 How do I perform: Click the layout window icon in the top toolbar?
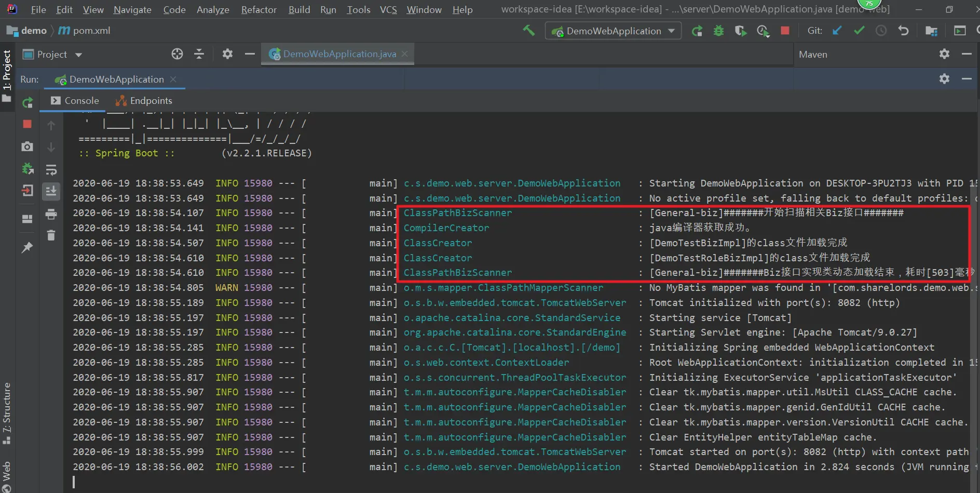(x=960, y=31)
